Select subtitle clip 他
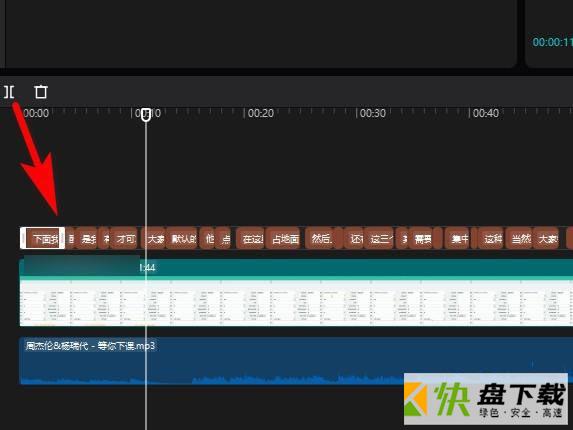The image size is (573, 430). [x=208, y=239]
